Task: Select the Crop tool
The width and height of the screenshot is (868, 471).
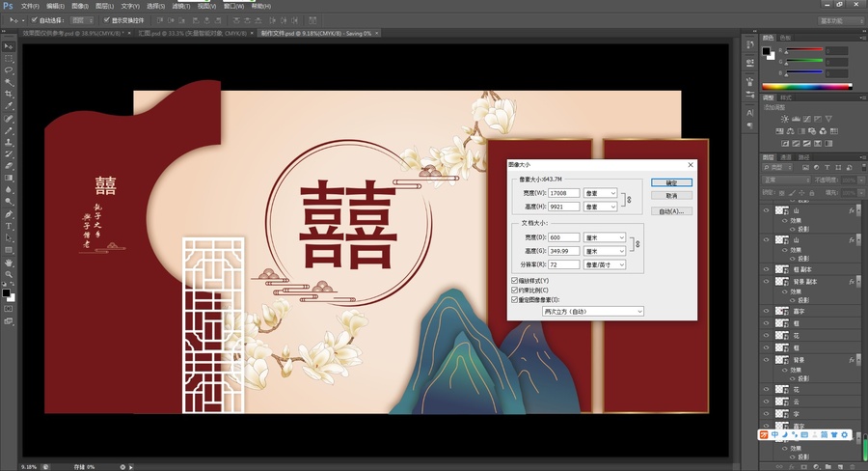Action: (x=9, y=95)
